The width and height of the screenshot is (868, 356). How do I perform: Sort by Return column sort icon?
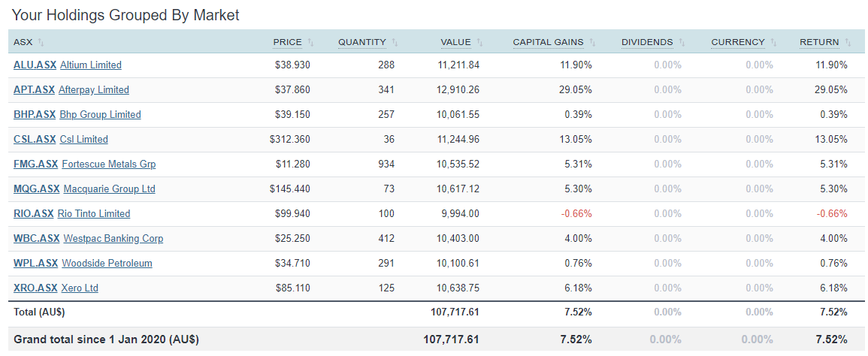(x=848, y=42)
